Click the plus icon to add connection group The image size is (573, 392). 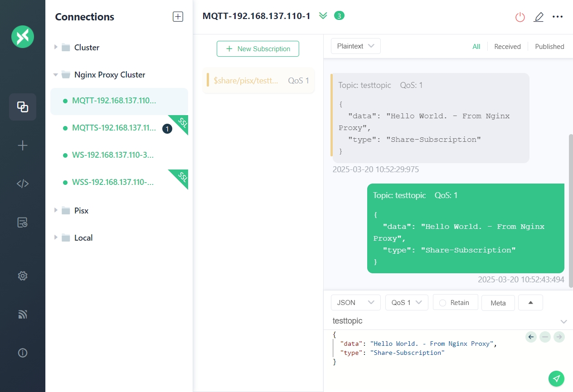[178, 17]
